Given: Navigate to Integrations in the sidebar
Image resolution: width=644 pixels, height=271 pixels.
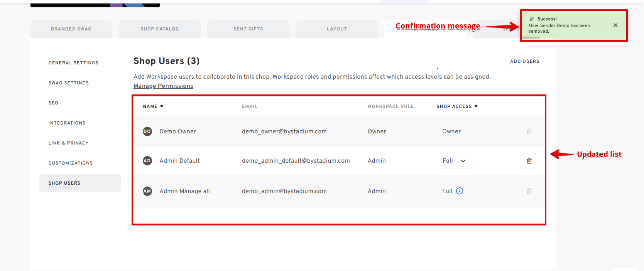Looking at the screenshot, I should [67, 123].
